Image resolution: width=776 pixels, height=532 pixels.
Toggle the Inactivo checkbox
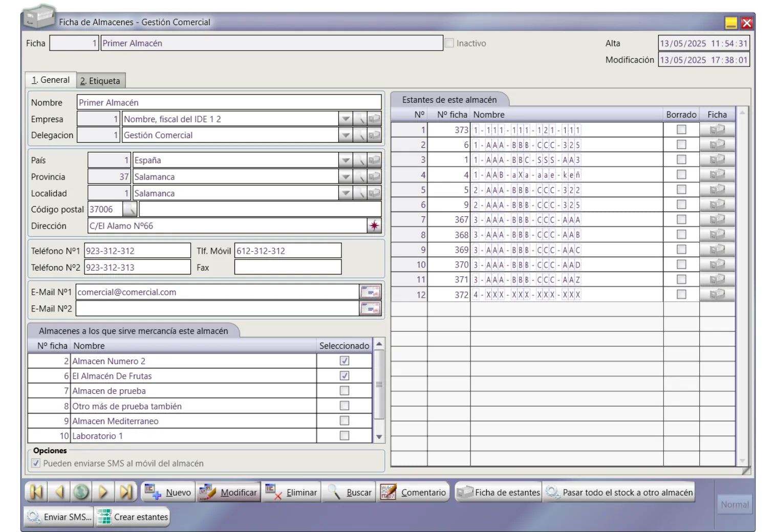coord(449,43)
